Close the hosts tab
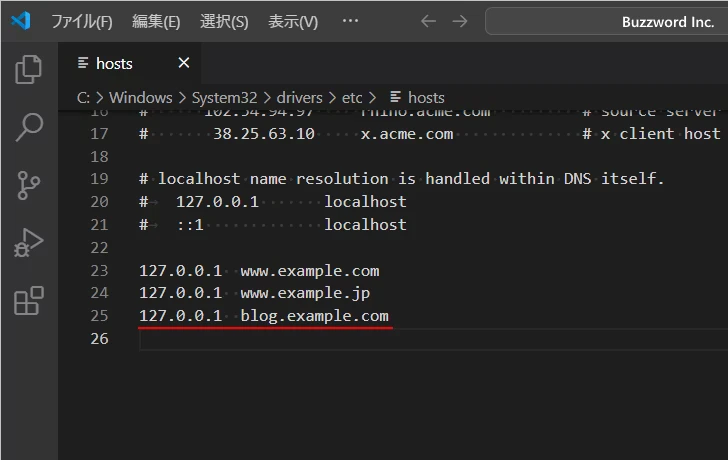Image resolution: width=728 pixels, height=460 pixels. (x=183, y=63)
